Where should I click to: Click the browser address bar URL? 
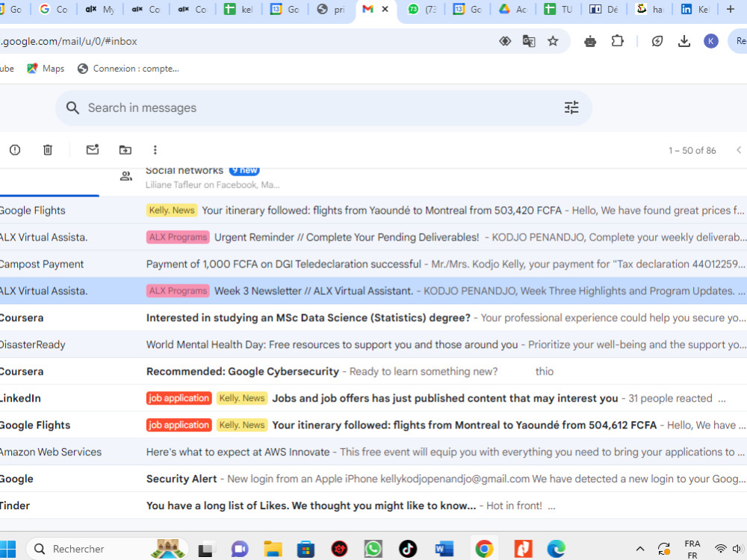69,41
